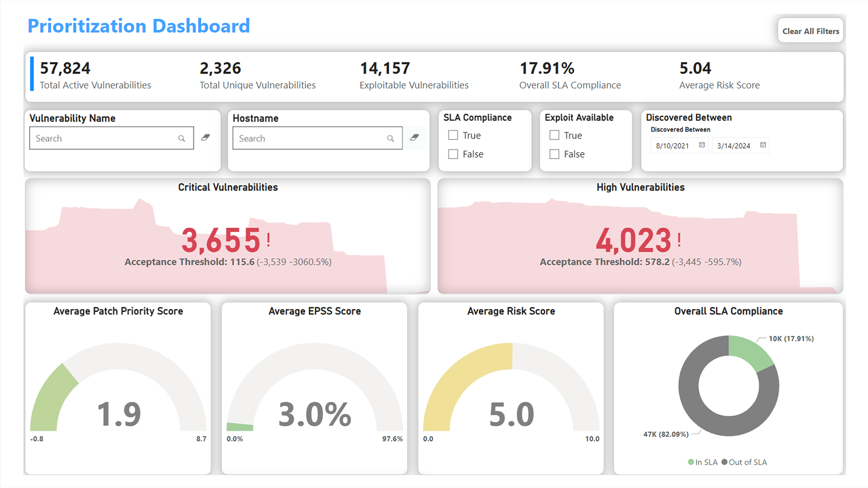
Task: Check the SLA Compliance False checkbox
Action: point(453,154)
